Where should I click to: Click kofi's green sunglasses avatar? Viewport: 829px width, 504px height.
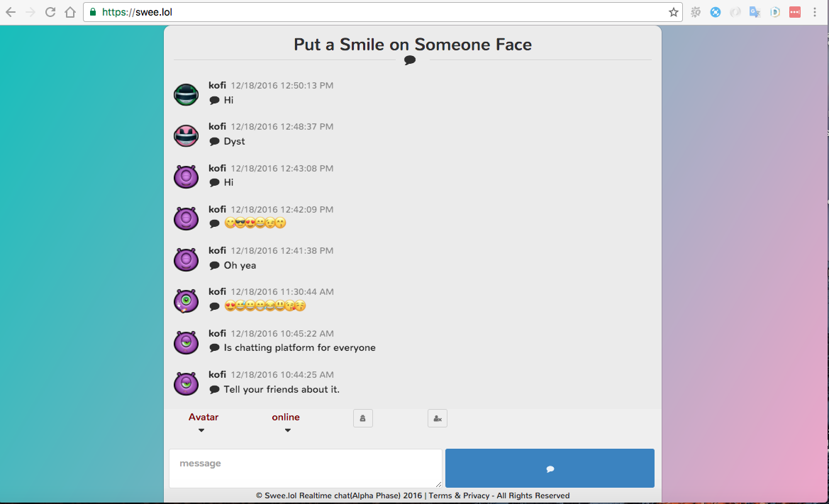coord(186,94)
